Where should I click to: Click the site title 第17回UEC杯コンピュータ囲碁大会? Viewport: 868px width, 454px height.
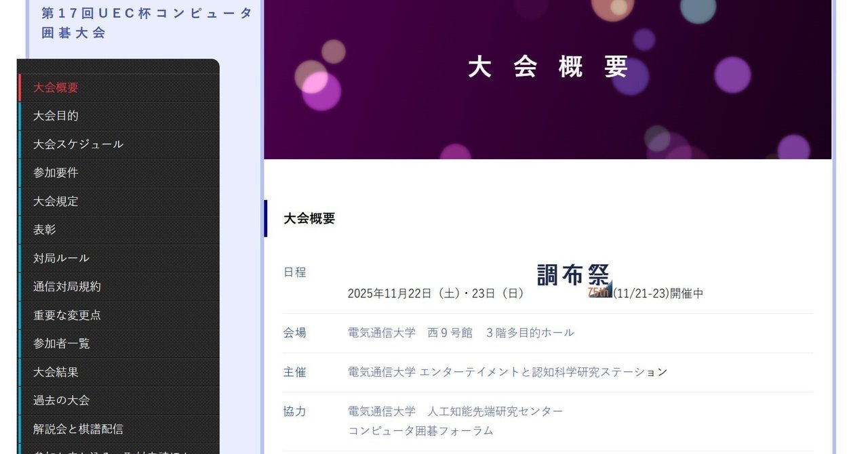coord(144,22)
